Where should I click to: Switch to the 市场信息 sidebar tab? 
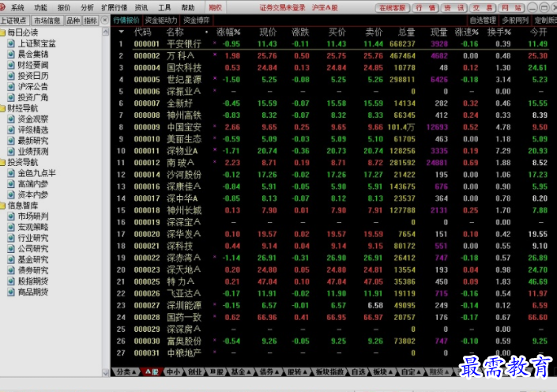pyautogui.click(x=47, y=21)
